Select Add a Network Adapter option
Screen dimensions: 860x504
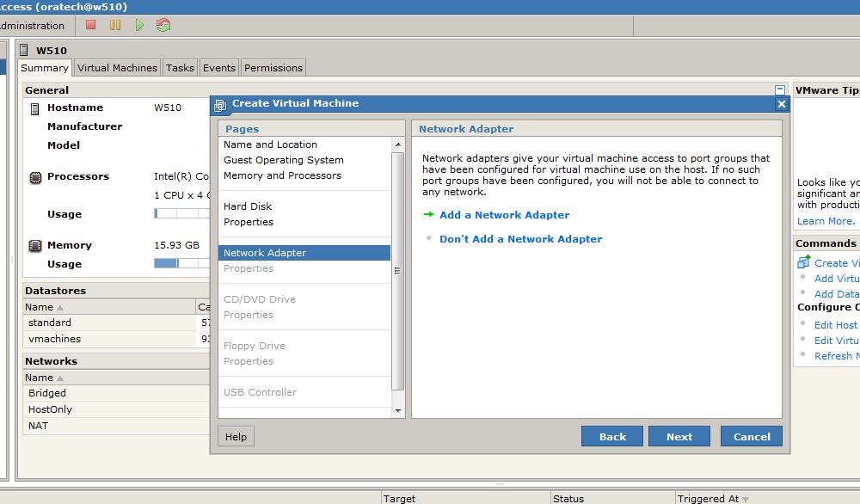tap(504, 215)
